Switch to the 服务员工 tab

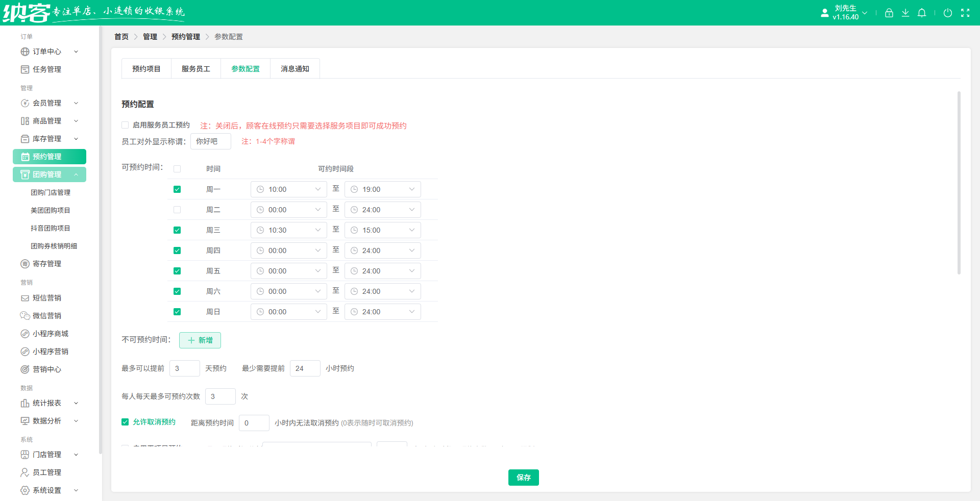[x=196, y=69]
